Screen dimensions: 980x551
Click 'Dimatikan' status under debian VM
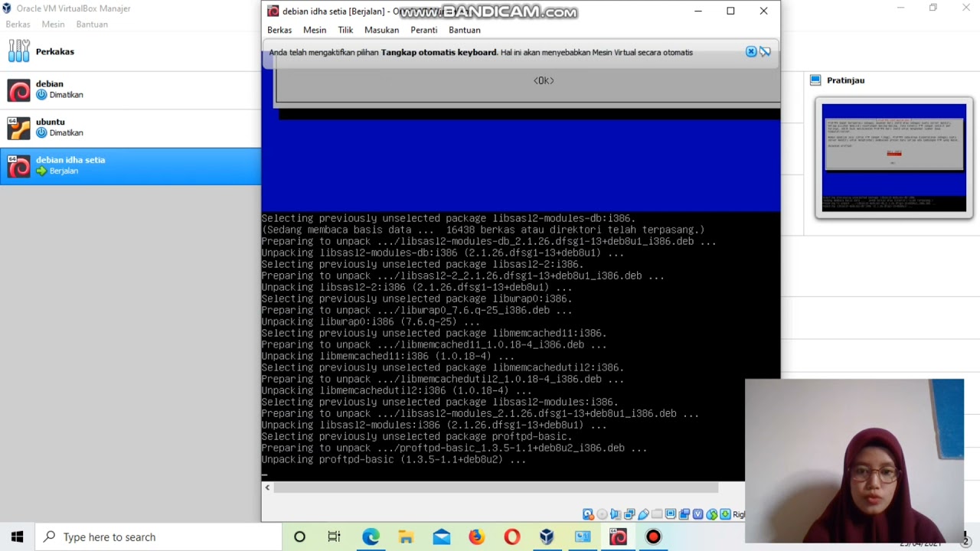[x=66, y=95]
